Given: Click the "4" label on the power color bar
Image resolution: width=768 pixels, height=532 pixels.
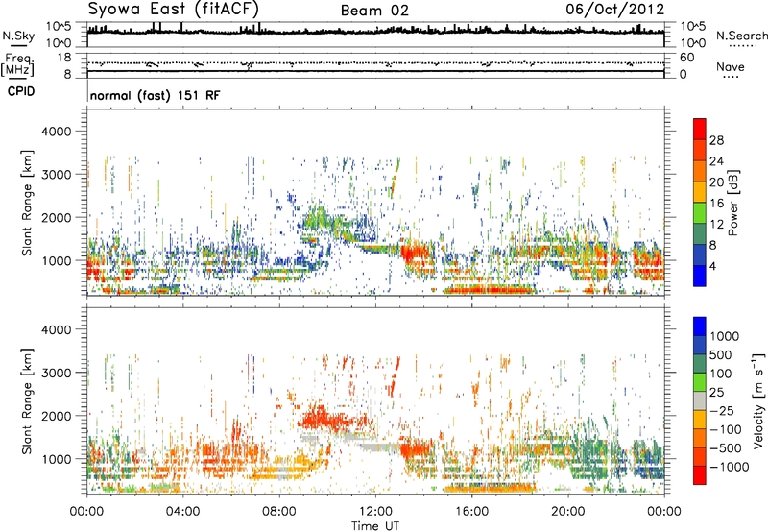Looking at the screenshot, I should point(712,267).
